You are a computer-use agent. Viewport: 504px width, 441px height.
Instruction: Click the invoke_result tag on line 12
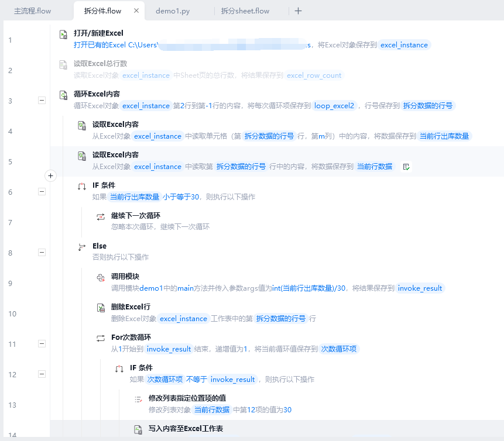tap(233, 380)
